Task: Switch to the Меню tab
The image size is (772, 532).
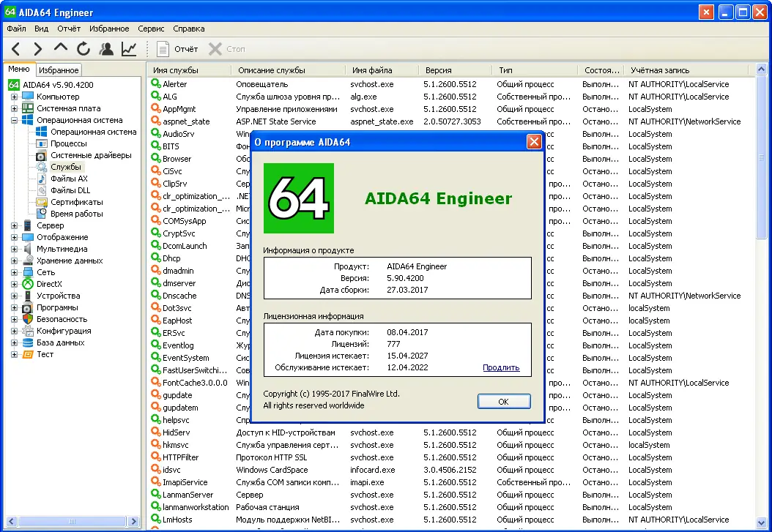Action: [19, 70]
